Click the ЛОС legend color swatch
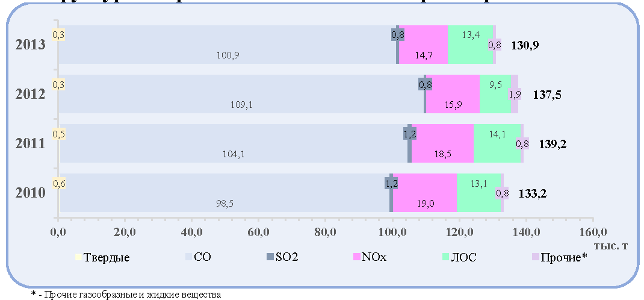Image resolution: width=644 pixels, height=300 pixels. coord(445,257)
